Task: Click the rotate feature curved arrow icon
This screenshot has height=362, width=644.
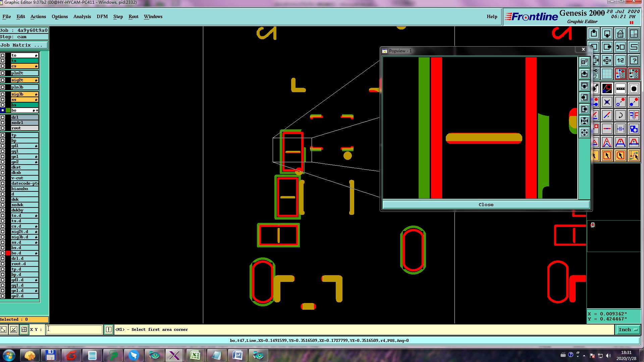Action: pos(620,116)
